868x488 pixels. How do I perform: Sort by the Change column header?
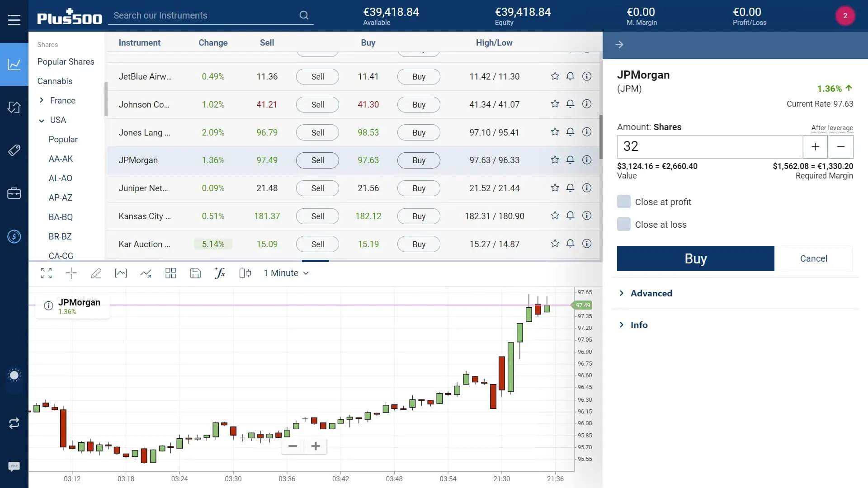pos(213,43)
